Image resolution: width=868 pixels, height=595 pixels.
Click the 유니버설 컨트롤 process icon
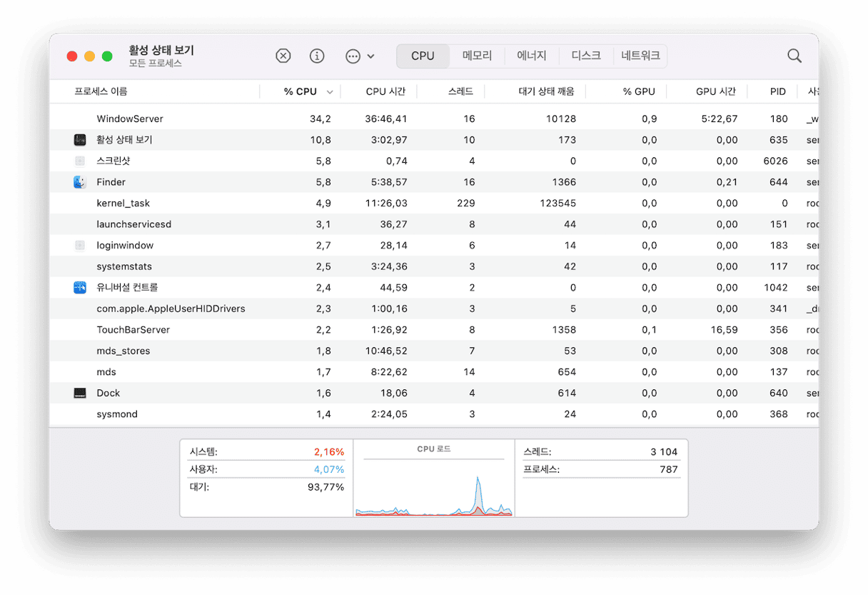(80, 288)
